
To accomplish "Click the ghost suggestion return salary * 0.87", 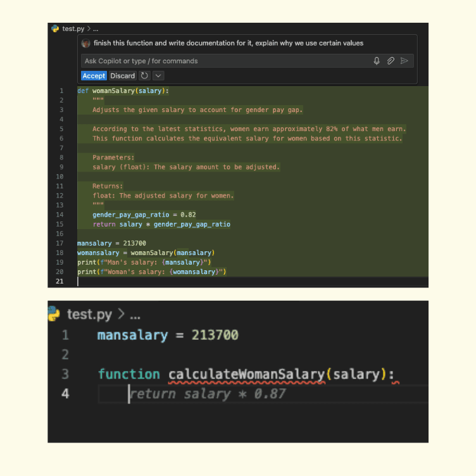I will (x=208, y=394).
